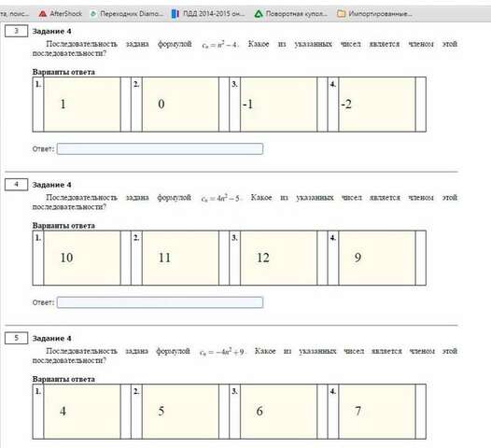Viewport: 491px width, 448px height.
Task: Select answer option 7 in question 5
Action: point(377,412)
